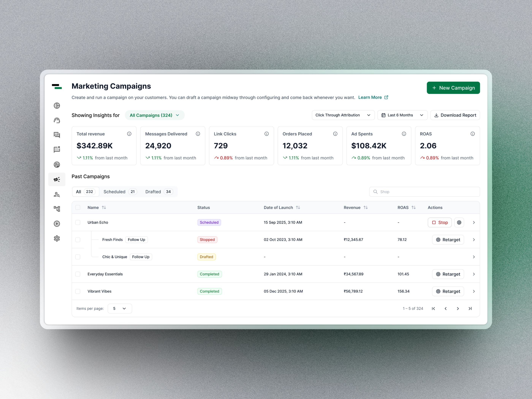Toggle the select-all checkbox in table header
Screen dimensions: 532x399
point(78,207)
